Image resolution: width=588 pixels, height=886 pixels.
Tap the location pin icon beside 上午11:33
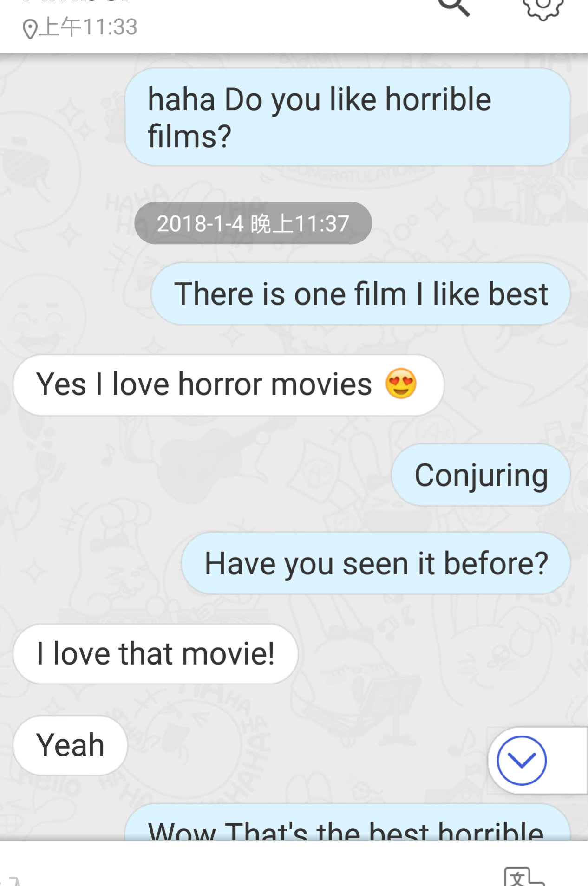(x=30, y=29)
